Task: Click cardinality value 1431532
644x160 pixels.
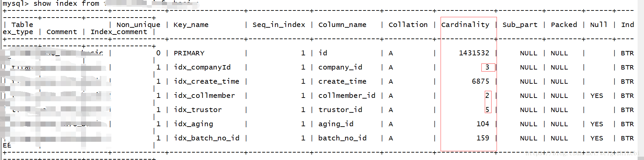Action: (474, 53)
